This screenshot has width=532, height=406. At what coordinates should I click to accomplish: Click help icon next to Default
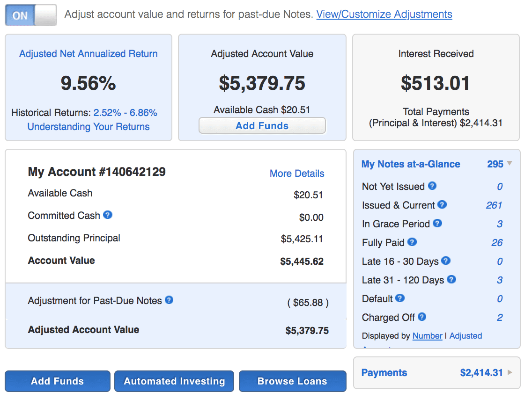tap(399, 298)
